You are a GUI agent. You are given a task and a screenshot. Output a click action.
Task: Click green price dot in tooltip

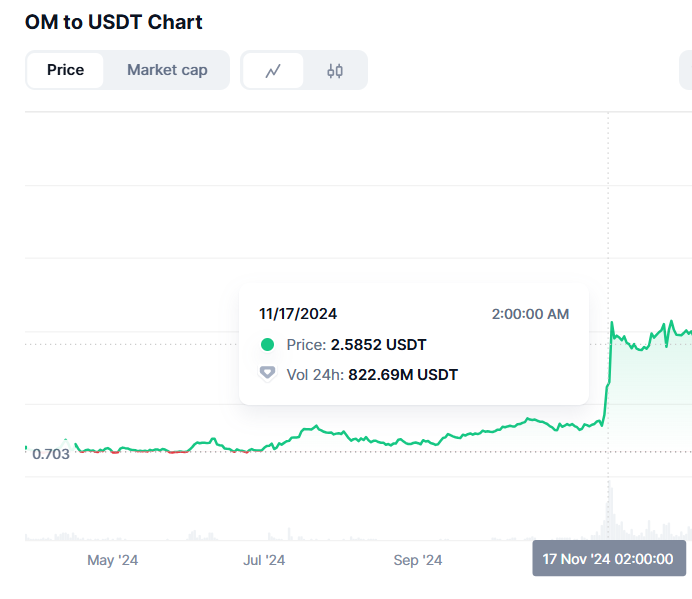point(267,344)
